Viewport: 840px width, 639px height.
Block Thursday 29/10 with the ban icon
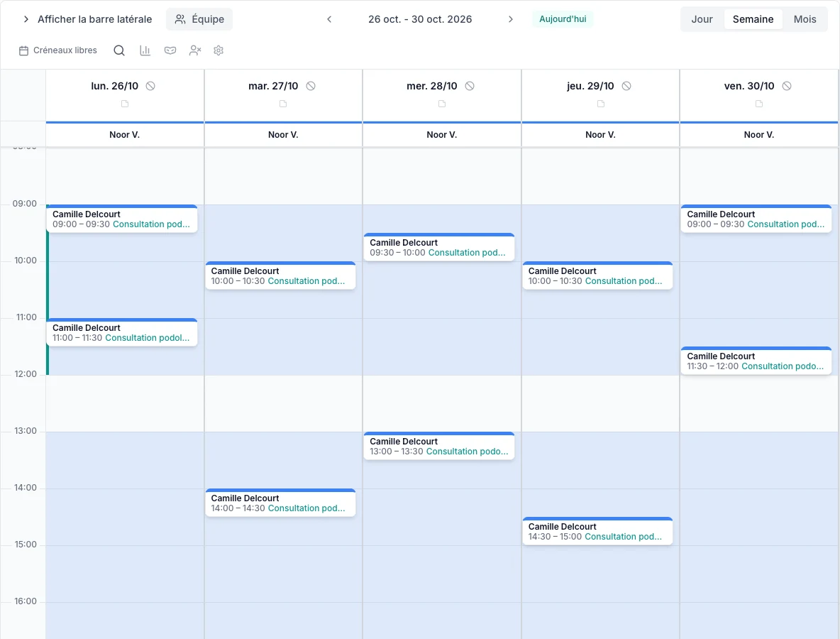626,86
